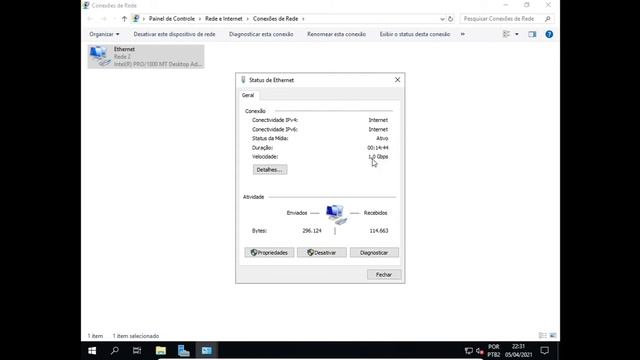This screenshot has width=640, height=360.
Task: Open Server Manager from the taskbar
Action: click(x=184, y=351)
